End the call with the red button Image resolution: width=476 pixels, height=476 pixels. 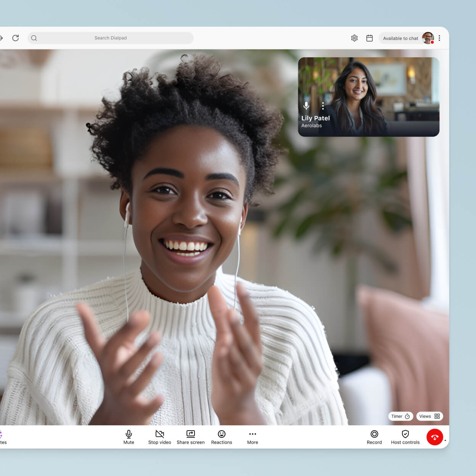click(x=435, y=437)
